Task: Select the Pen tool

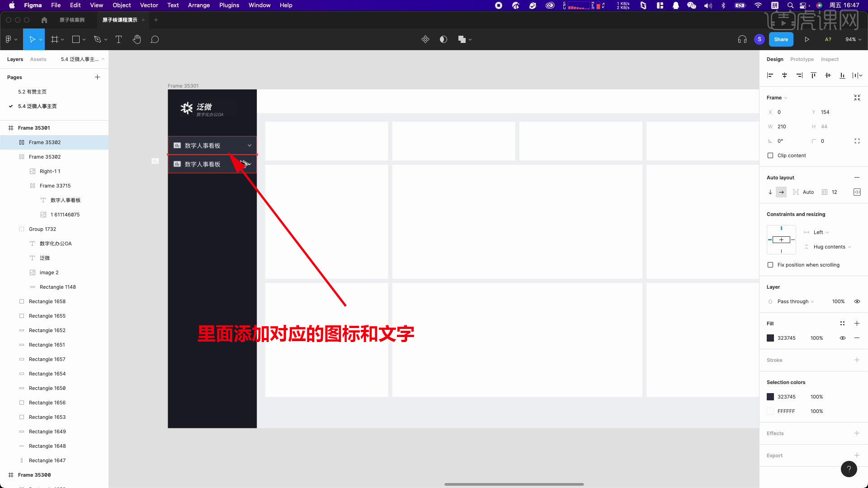Action: point(97,39)
